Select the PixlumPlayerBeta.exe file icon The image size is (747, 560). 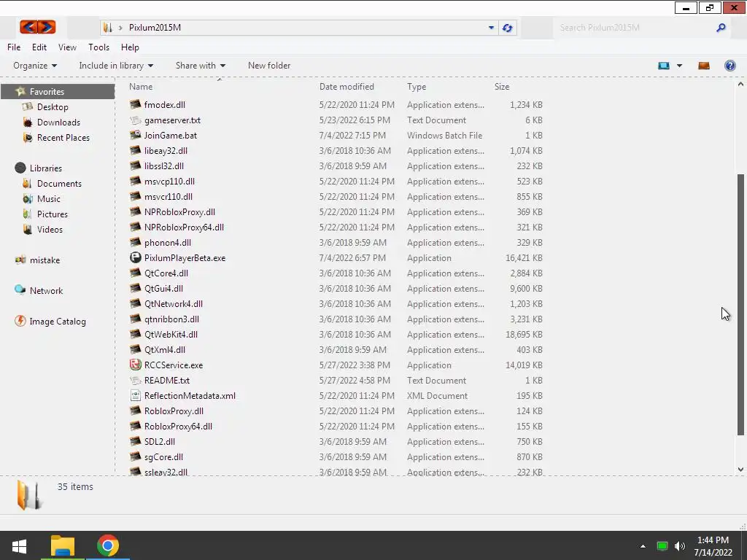point(136,257)
